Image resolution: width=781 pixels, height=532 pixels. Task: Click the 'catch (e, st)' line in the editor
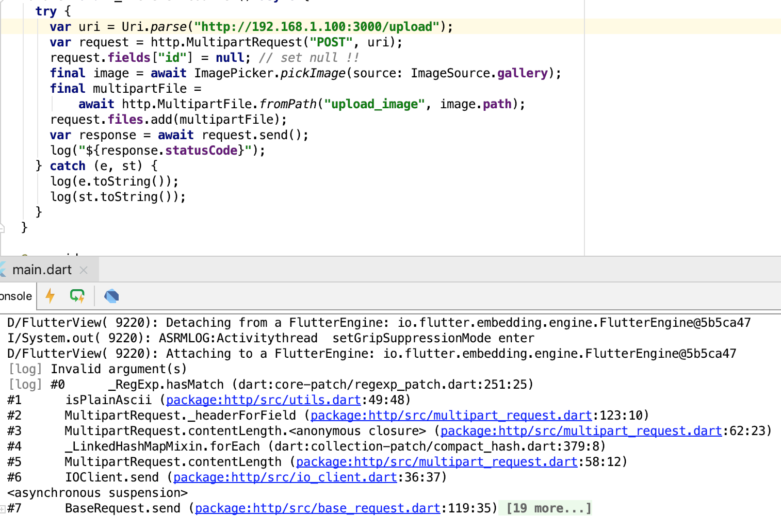[x=95, y=165]
